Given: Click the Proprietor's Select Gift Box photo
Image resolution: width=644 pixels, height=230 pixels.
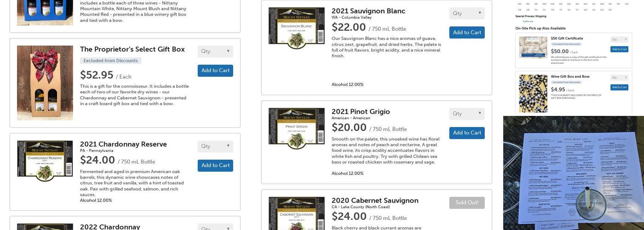Looking at the screenshot, I should click(45, 83).
